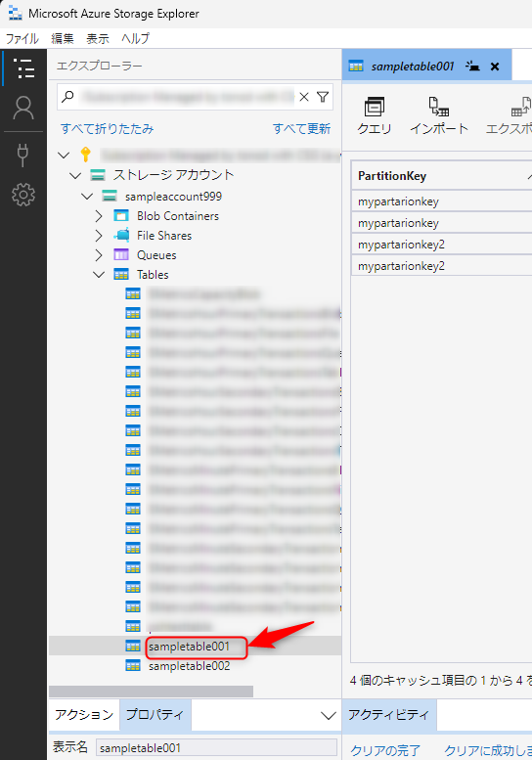Select the first mypartarionkey row
This screenshot has width=532, height=760.
[442, 201]
